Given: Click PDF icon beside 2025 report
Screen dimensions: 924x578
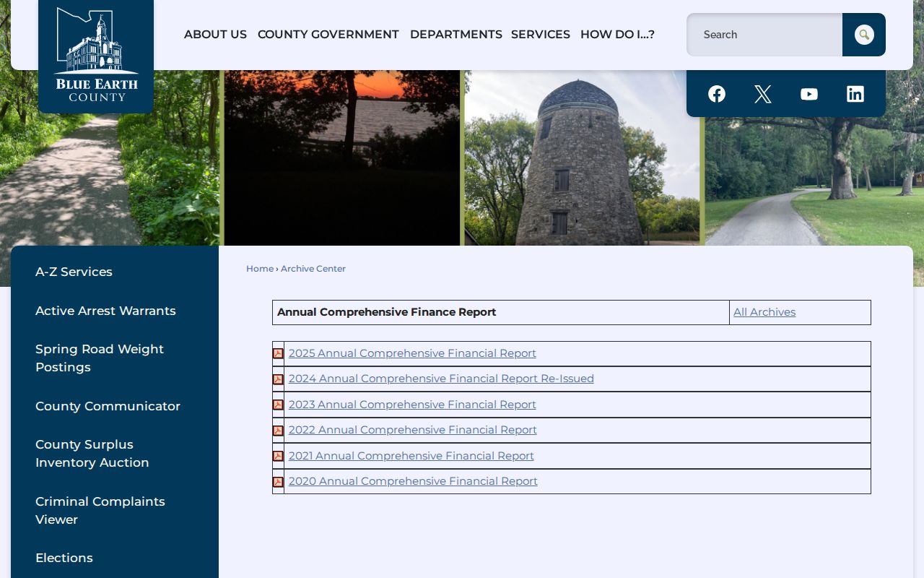Looking at the screenshot, I should (x=278, y=353).
